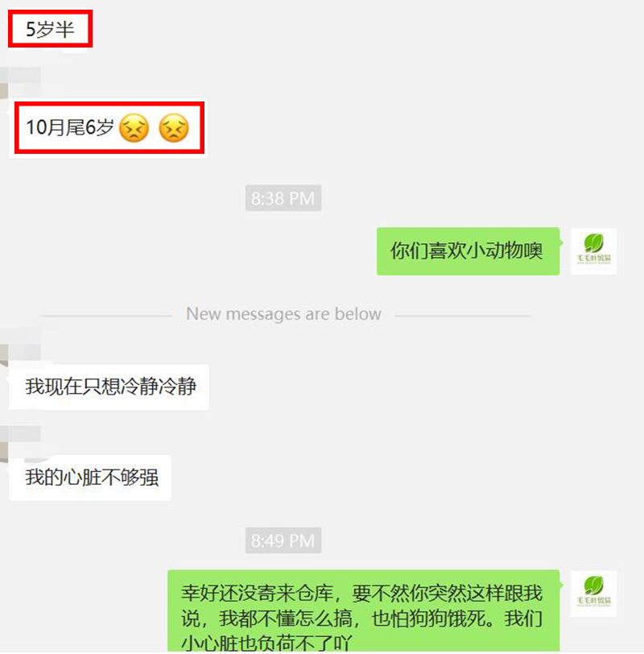Click the line 小心脏也负荷不了吖

coord(266,644)
